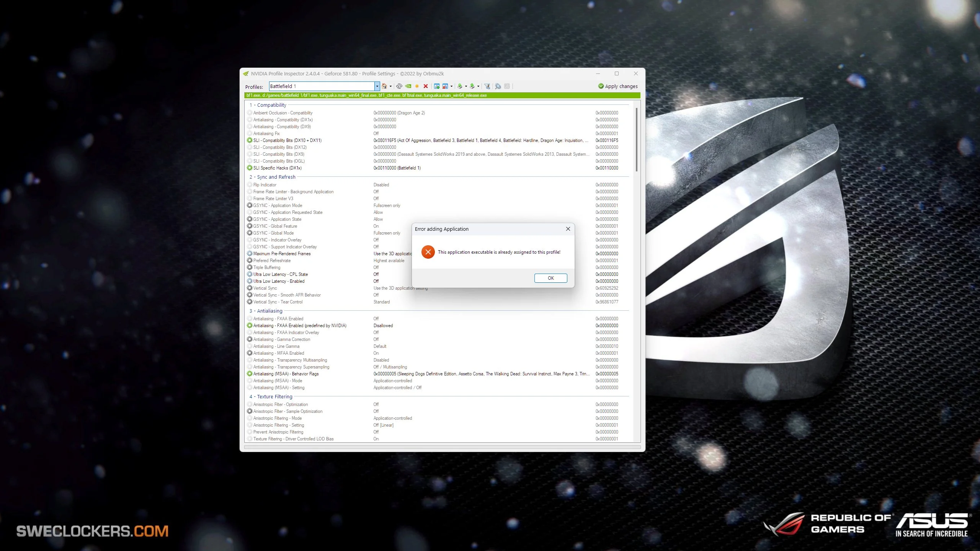Click Apply changes button
This screenshot has height=551, width=980.
click(x=618, y=86)
